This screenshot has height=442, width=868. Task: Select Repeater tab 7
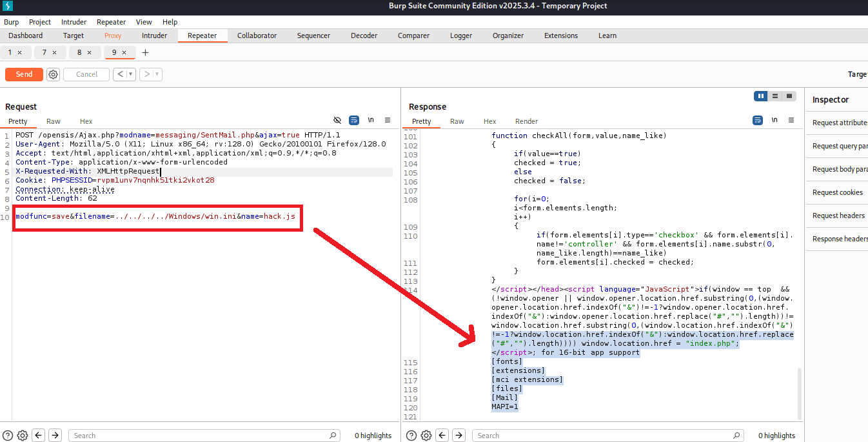(44, 52)
